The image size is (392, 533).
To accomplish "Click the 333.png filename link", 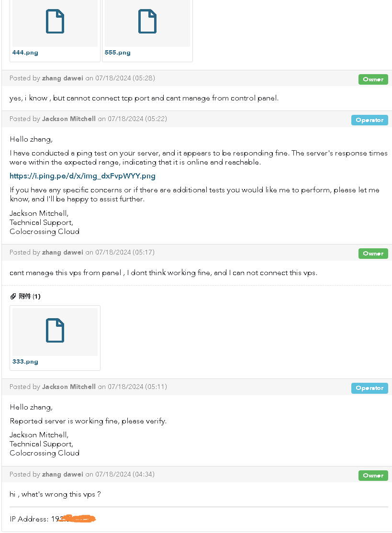I will point(25,362).
